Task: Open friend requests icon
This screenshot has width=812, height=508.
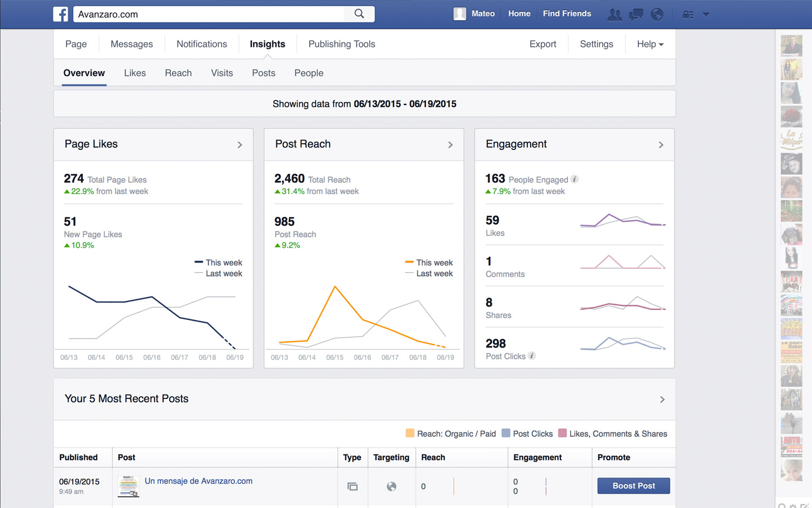Action: pos(615,14)
